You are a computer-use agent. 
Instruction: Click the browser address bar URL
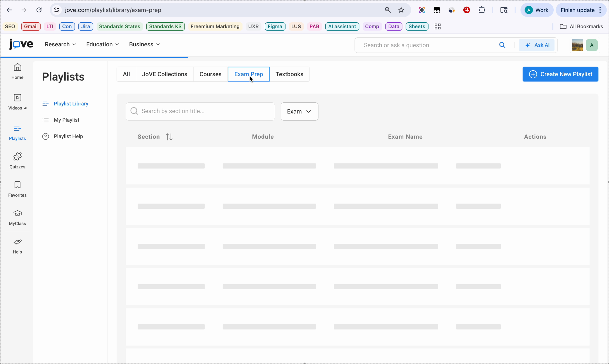(113, 10)
